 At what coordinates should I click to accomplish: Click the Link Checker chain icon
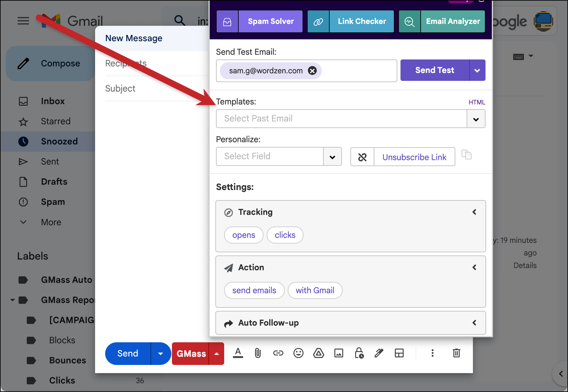pos(318,21)
